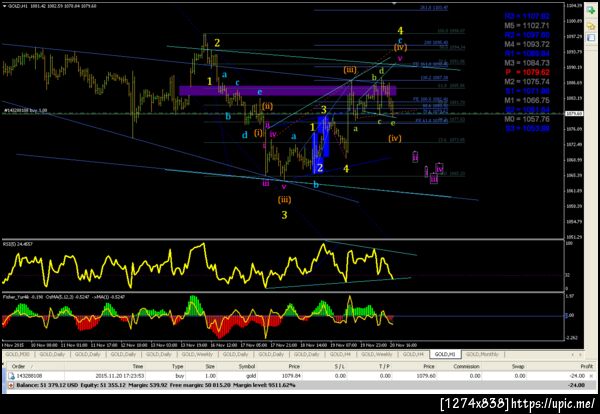Viewport: 600px width, 414px height.
Task: Open the chart menu arrow beside GOLD,H1 title
Action: point(5,6)
